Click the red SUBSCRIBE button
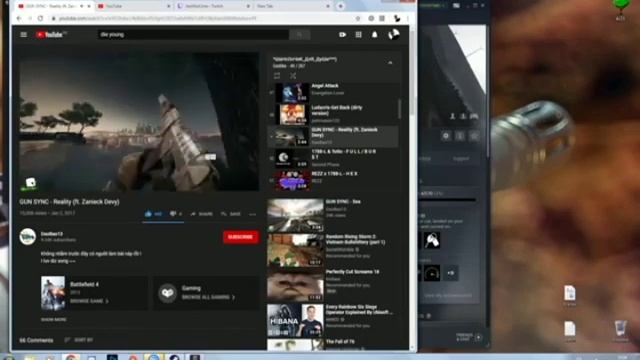Viewport: 640px width, 360px height. [241, 237]
